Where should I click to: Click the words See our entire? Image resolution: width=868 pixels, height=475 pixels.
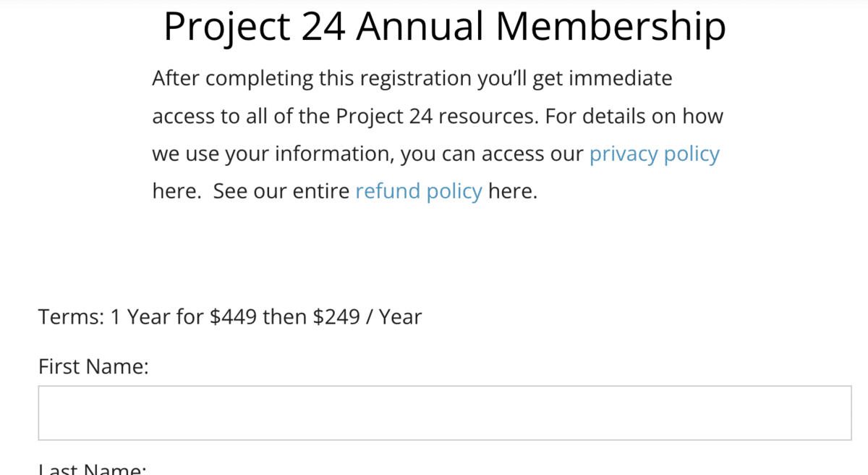[x=281, y=191]
